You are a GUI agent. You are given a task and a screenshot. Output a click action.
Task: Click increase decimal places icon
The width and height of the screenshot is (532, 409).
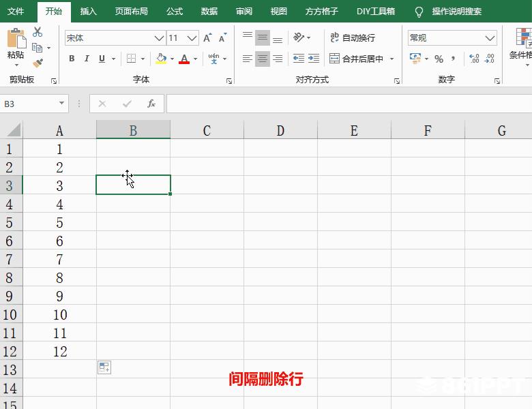click(474, 59)
